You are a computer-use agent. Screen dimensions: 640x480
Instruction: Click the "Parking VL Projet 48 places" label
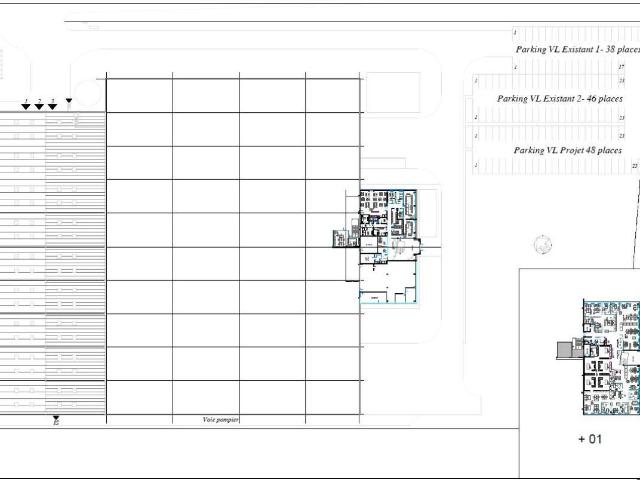click(568, 150)
